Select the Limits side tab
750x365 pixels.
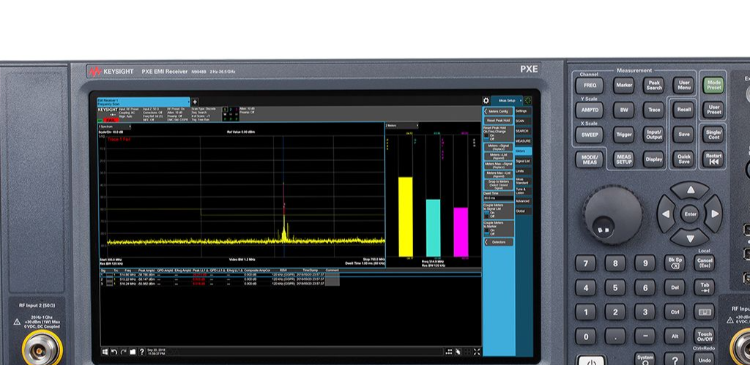pyautogui.click(x=523, y=171)
